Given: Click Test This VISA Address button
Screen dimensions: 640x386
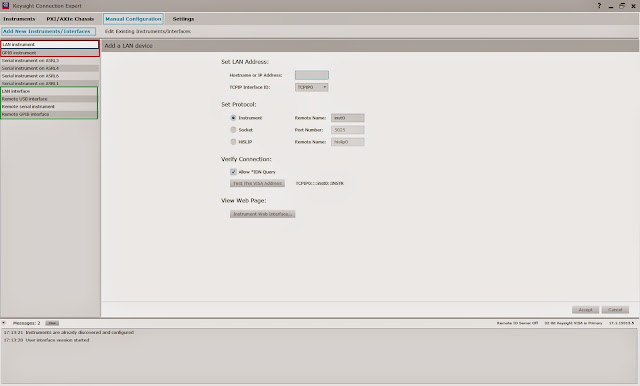Looking at the screenshot, I should [257, 183].
